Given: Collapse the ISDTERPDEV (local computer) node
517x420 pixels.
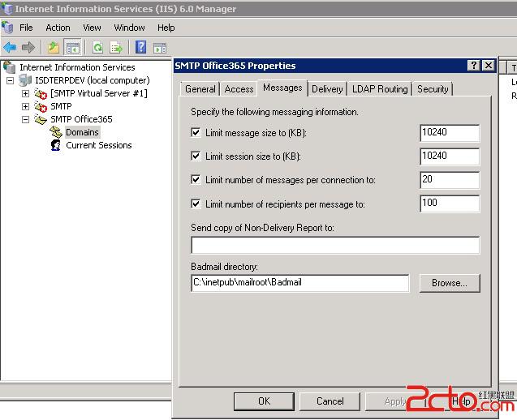Looking at the screenshot, I should pos(11,80).
